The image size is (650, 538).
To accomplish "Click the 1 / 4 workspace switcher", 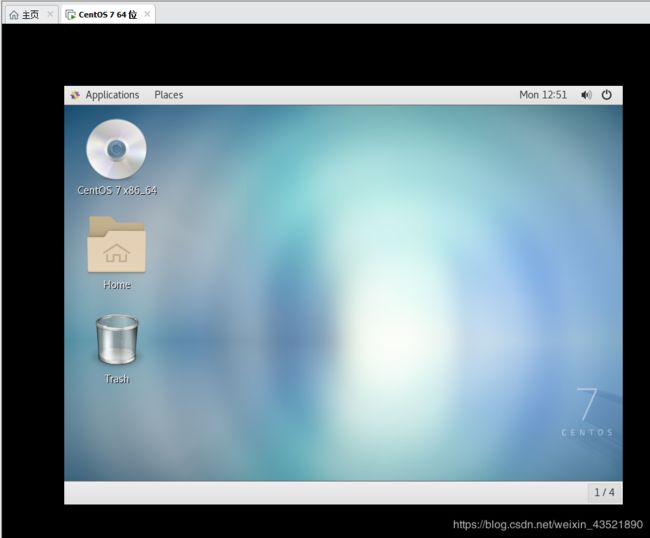I will coord(604,492).
